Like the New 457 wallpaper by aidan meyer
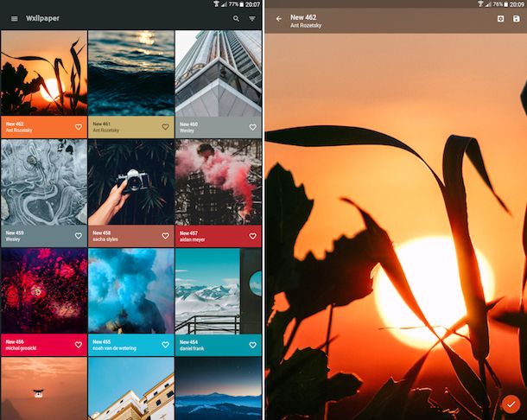 (x=253, y=236)
